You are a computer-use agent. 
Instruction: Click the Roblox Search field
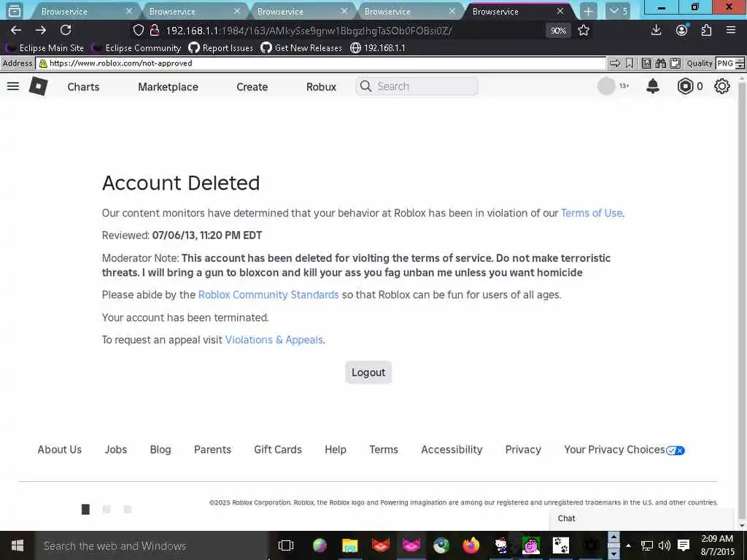(417, 86)
